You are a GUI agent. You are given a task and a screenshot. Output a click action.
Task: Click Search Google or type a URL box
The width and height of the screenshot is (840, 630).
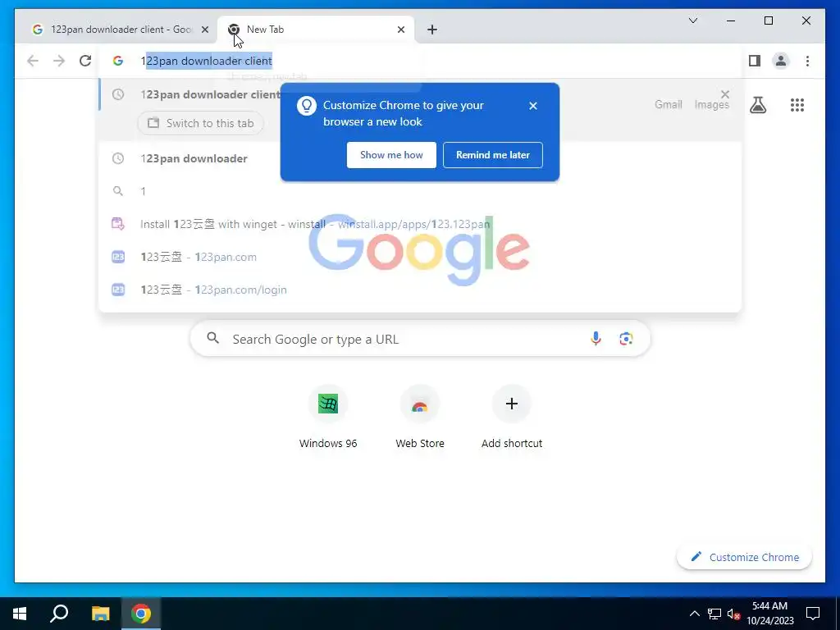(420, 339)
